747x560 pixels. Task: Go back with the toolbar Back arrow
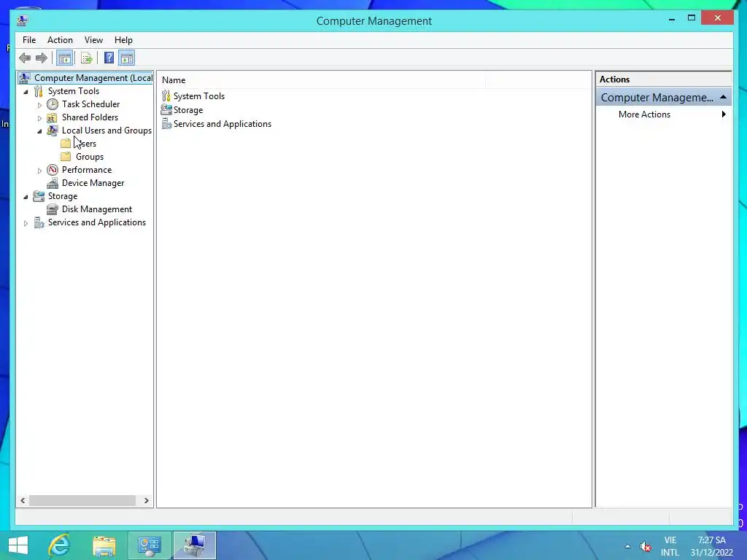[25, 58]
